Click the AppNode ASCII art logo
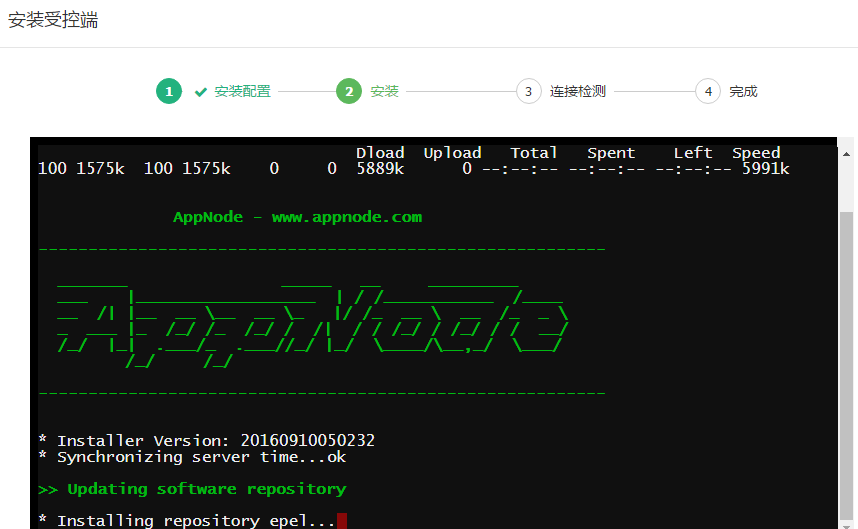 pos(312,326)
